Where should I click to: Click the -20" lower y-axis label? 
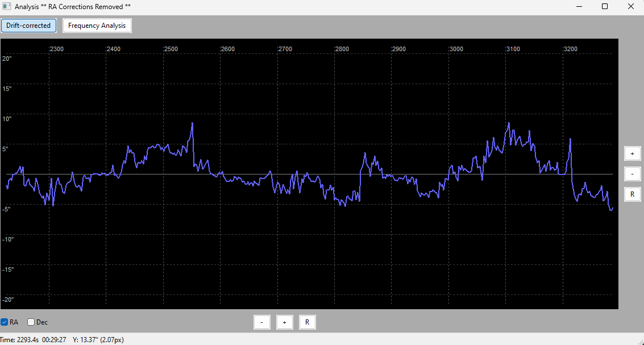(7, 300)
